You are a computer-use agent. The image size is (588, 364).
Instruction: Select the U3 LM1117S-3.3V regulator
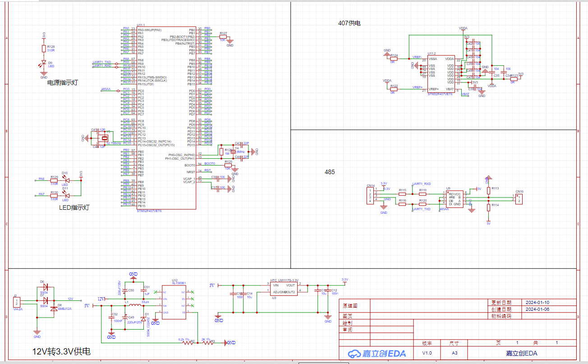pos(284,289)
